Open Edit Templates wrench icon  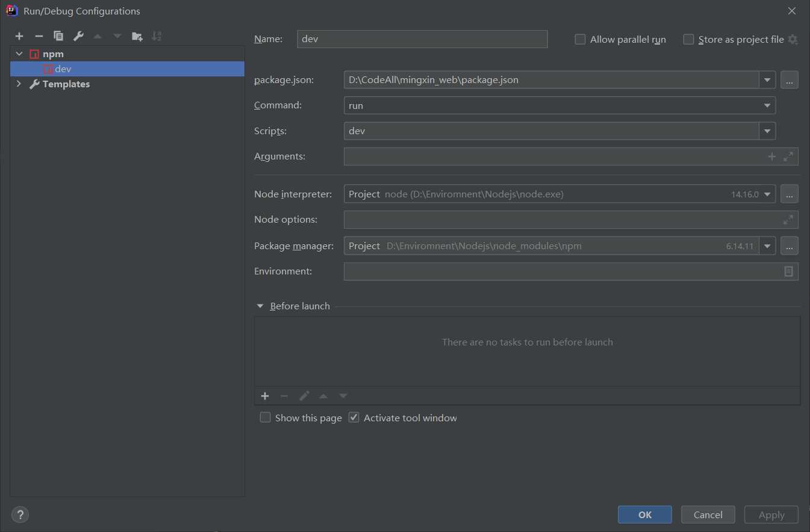(x=78, y=36)
